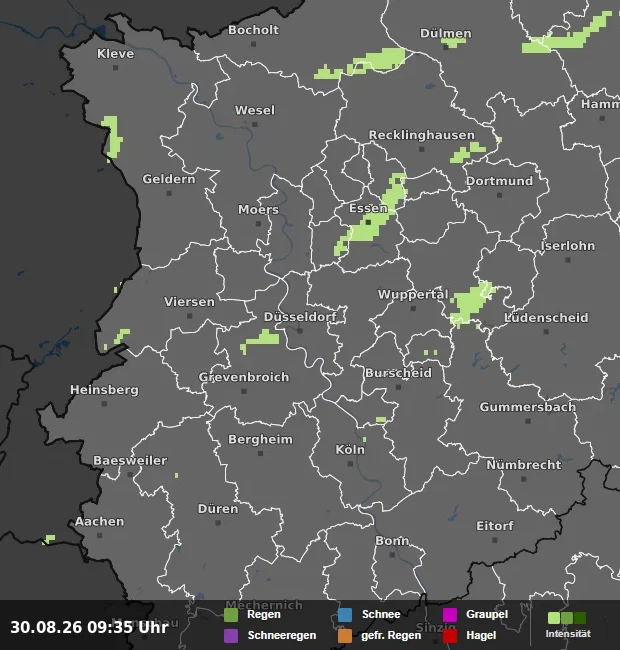620x650 pixels.
Task: Click the Schneeregen legend label
Action: coord(282,635)
